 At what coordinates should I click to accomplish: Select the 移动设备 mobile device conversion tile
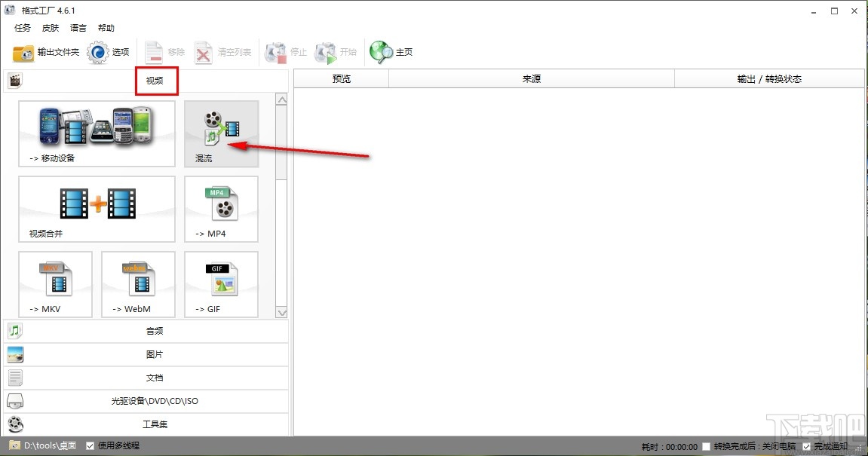[97, 133]
